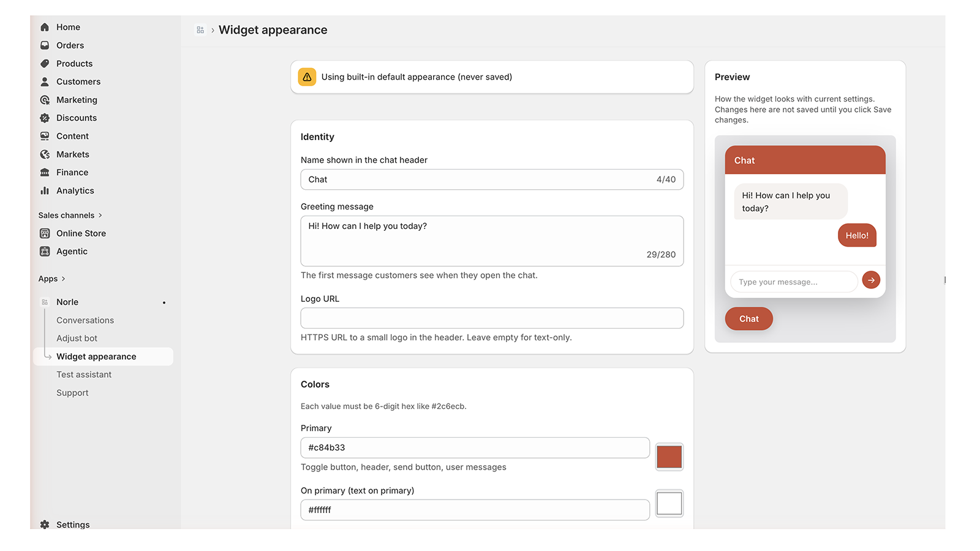This screenshot has height=551, width=980.
Task: Open the Conversations page under Norle
Action: (85, 320)
